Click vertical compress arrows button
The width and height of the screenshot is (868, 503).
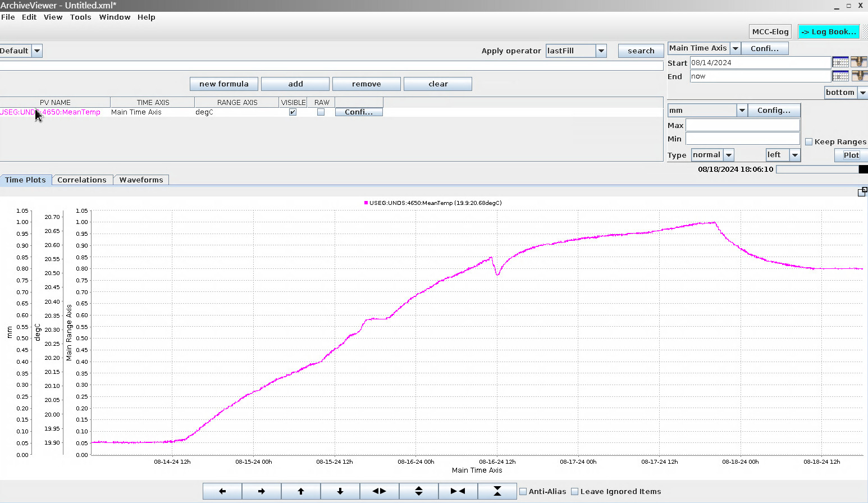(497, 491)
